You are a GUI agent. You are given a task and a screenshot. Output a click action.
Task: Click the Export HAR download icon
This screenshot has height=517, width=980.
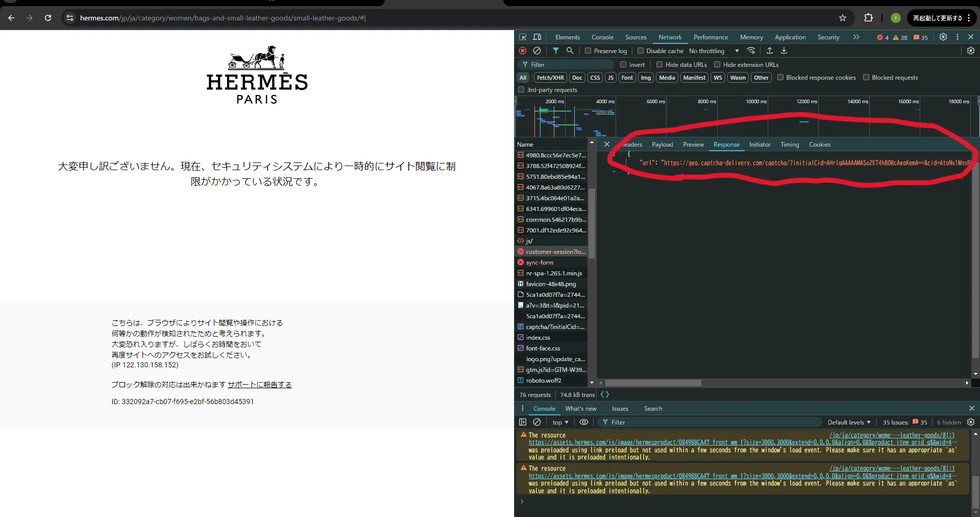pos(784,51)
